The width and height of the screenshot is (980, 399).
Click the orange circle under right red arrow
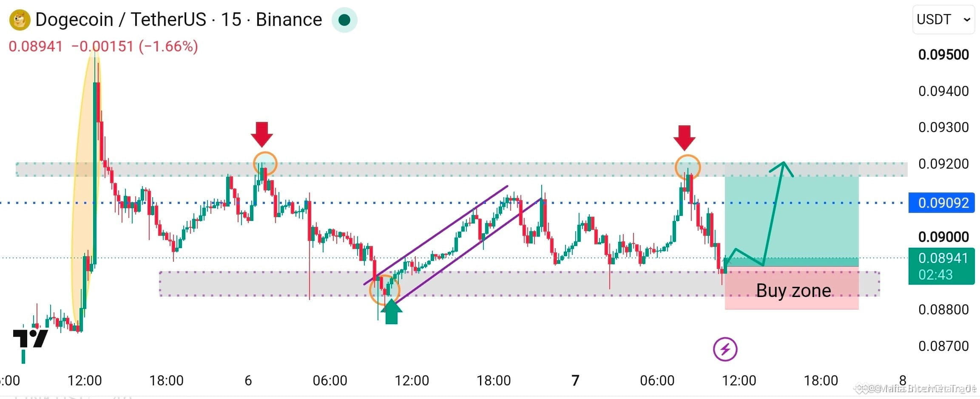(687, 167)
